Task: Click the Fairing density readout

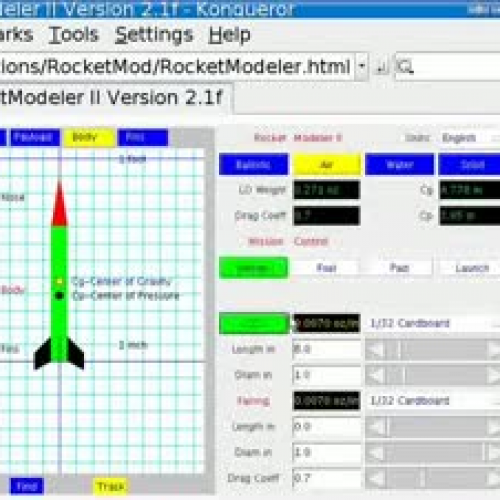Action: [x=327, y=401]
